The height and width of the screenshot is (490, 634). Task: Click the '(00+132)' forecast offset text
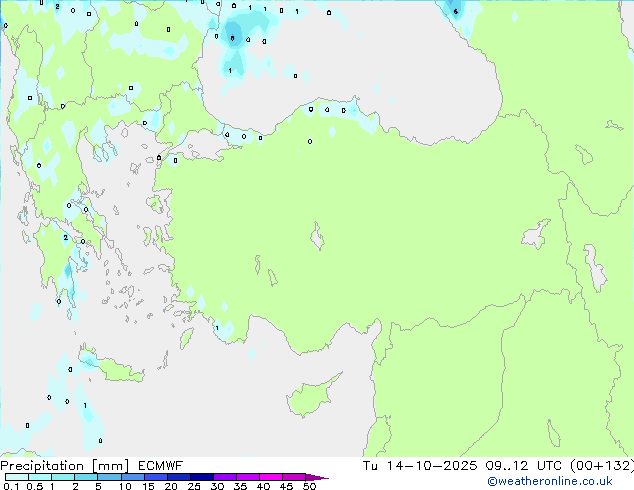pos(602,466)
